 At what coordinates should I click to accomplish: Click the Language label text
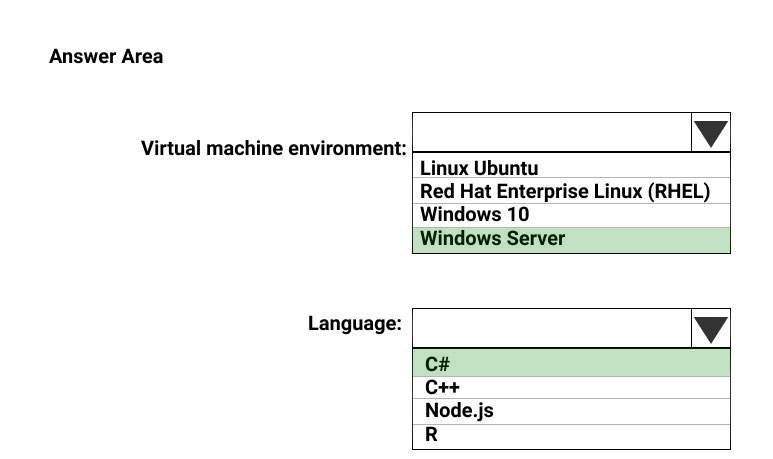click(x=355, y=324)
